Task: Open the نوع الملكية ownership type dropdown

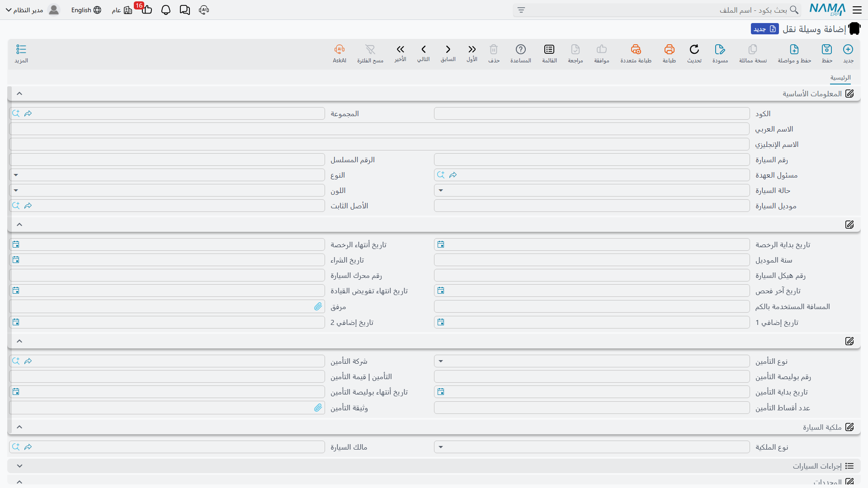Action: pos(441,447)
